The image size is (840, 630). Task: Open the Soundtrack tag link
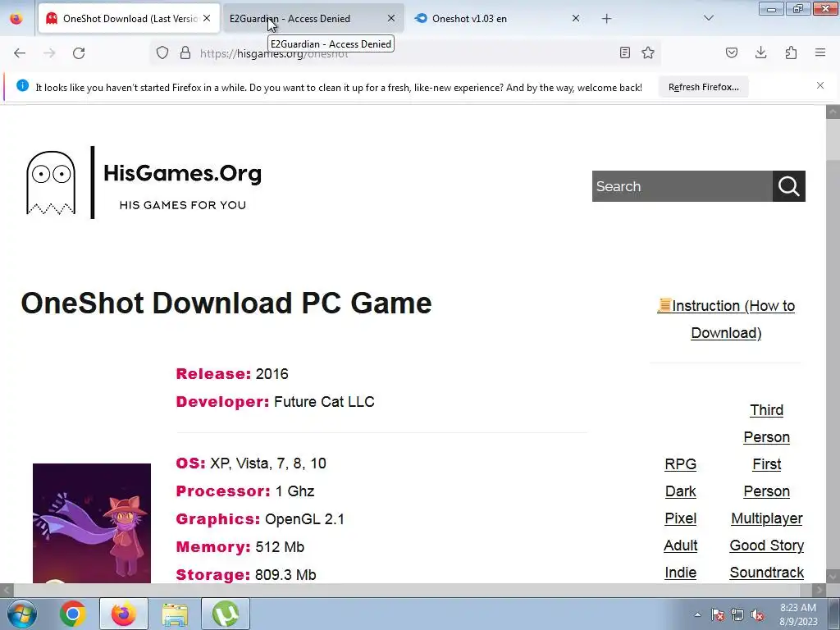tap(767, 573)
